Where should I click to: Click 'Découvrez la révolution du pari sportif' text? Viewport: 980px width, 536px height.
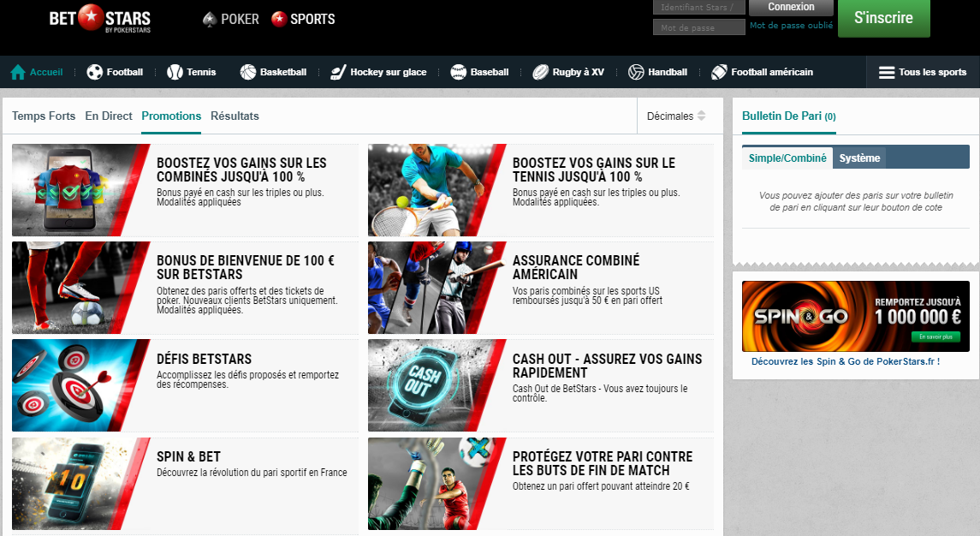252,472
